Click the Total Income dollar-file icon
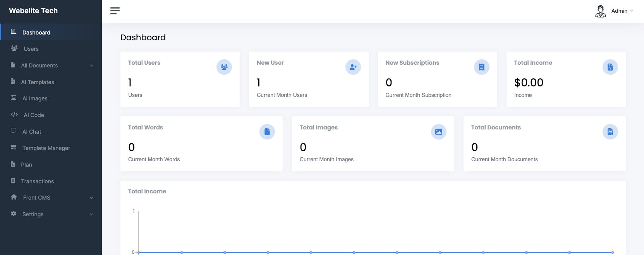The image size is (644, 255). pyautogui.click(x=610, y=67)
